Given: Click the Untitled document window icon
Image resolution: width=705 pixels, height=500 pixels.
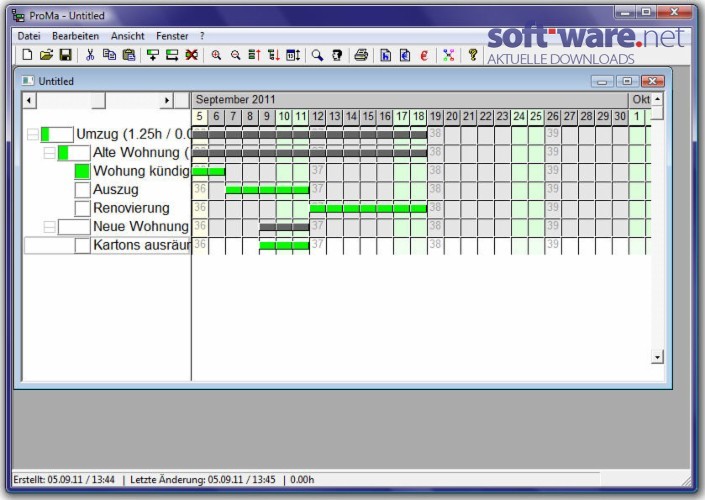Looking at the screenshot, I should tap(28, 80).
